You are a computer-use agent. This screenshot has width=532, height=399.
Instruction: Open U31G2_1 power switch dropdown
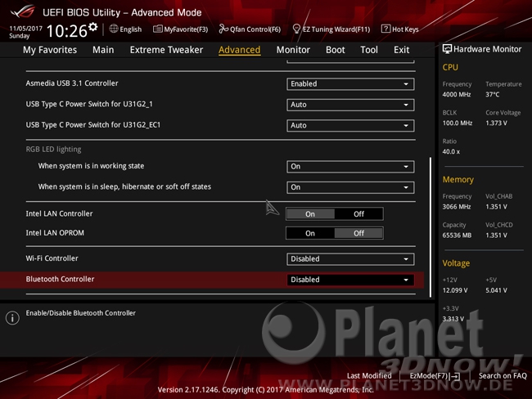tap(350, 105)
